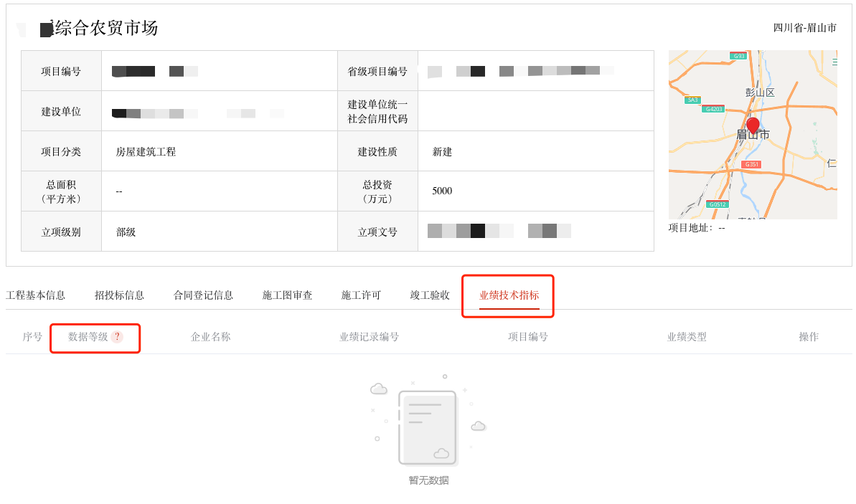Viewport: 856px width, 504px height.
Task: Click the 项目地址 text below map
Action: coord(697,228)
